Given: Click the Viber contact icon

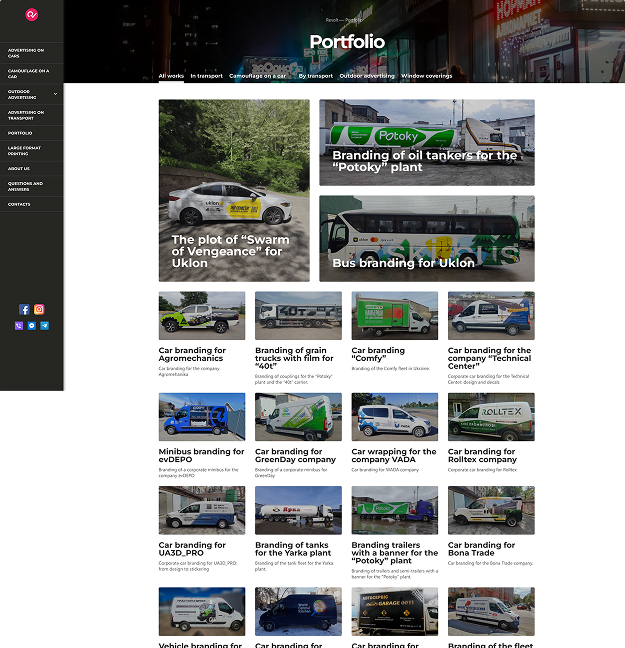Looking at the screenshot, I should (19, 326).
